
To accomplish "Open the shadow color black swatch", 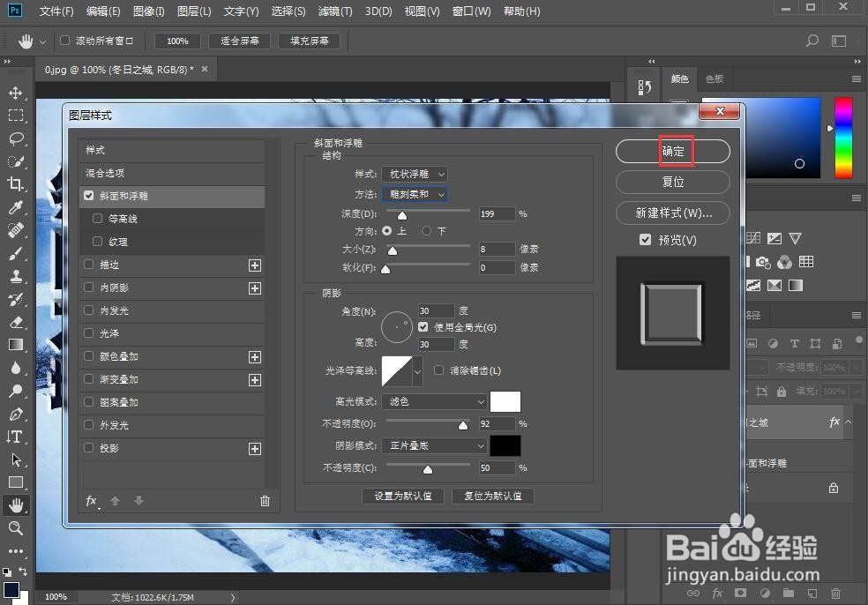I will pyautogui.click(x=505, y=445).
